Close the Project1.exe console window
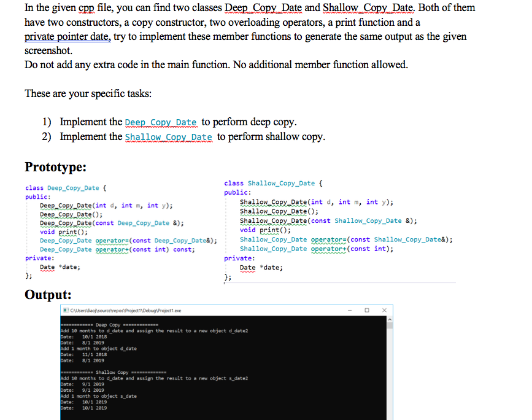 384,311
